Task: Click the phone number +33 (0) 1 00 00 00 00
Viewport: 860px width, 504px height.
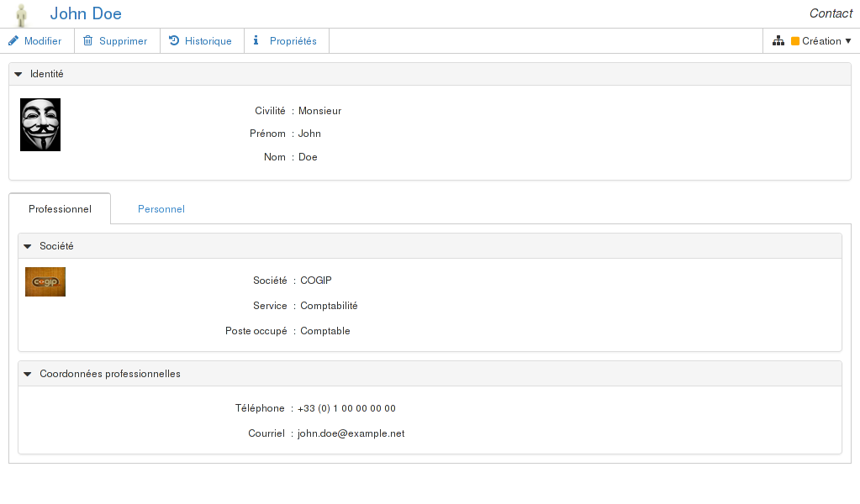Action: [x=346, y=408]
